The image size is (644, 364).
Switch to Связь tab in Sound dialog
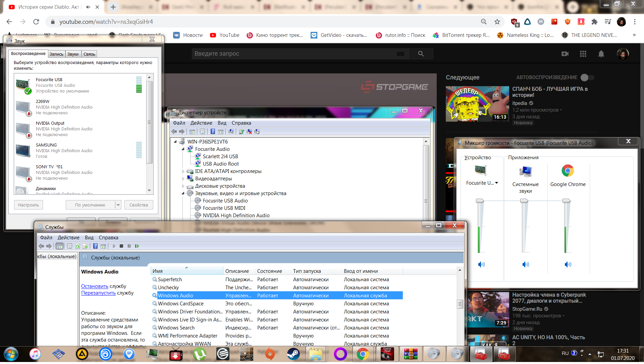(89, 54)
